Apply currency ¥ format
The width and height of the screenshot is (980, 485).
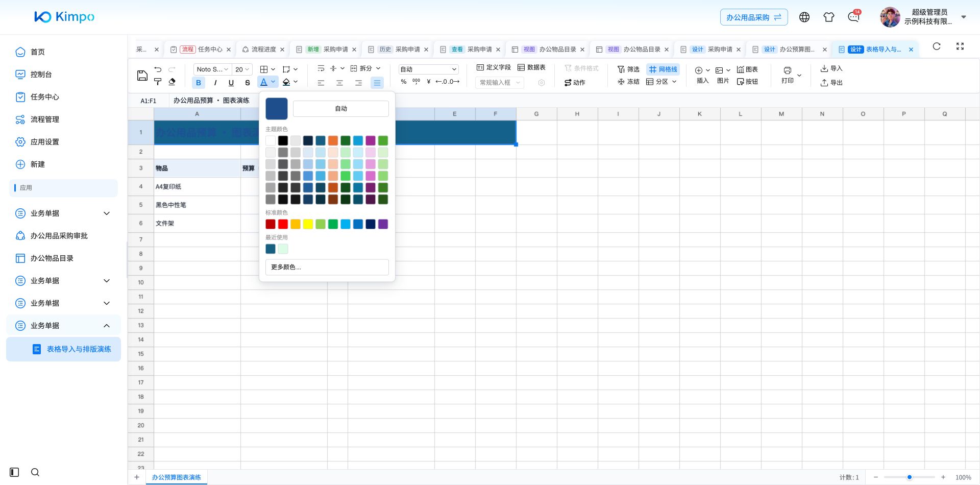[x=429, y=82]
